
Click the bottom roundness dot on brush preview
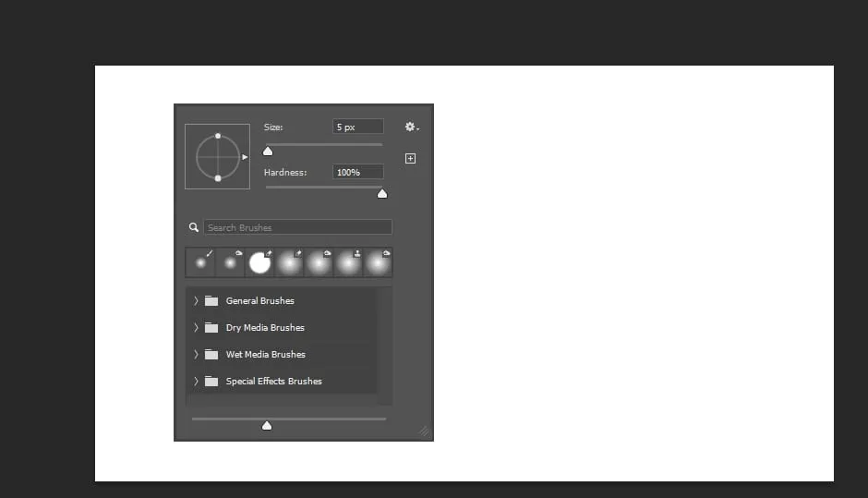click(x=218, y=178)
